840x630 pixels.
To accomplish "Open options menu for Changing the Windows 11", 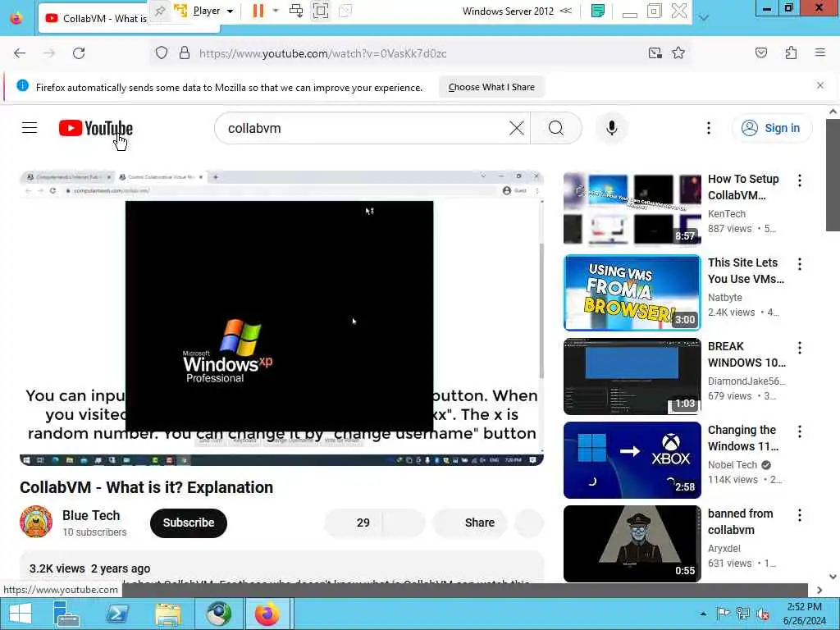I will [x=800, y=431].
